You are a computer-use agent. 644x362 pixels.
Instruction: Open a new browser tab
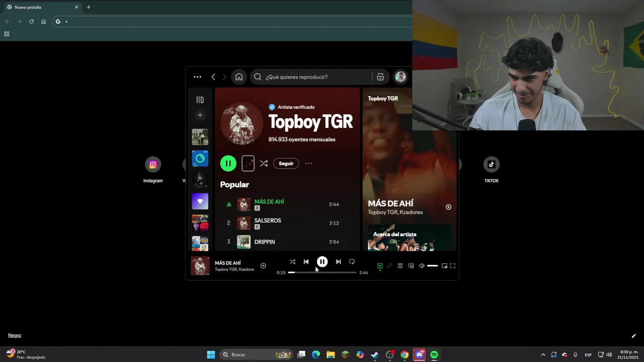tap(89, 7)
